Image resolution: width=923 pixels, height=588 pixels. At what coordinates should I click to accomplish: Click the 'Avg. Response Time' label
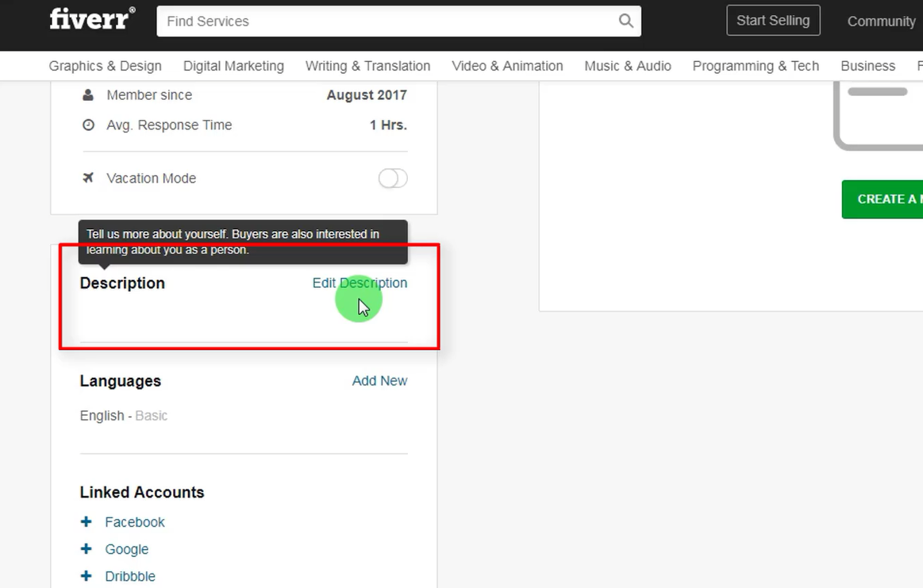point(169,125)
